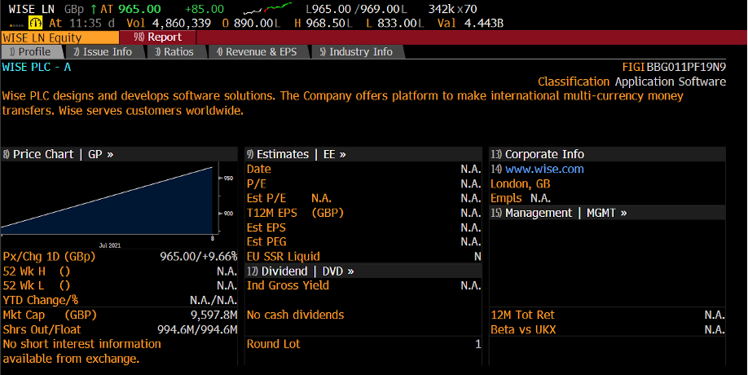Viewport: 748px width, 375px height.
Task: Click the Ind Gross Yield row
Action: point(363,285)
